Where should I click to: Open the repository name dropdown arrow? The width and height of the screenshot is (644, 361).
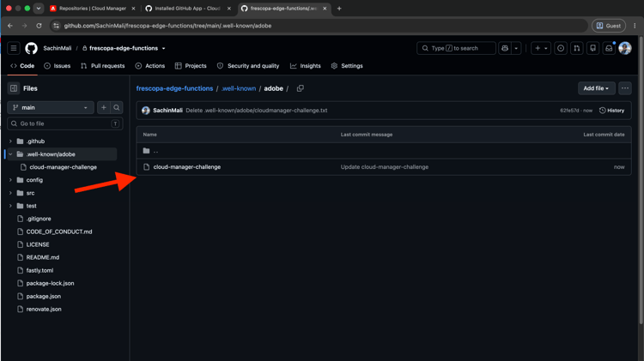coord(163,48)
